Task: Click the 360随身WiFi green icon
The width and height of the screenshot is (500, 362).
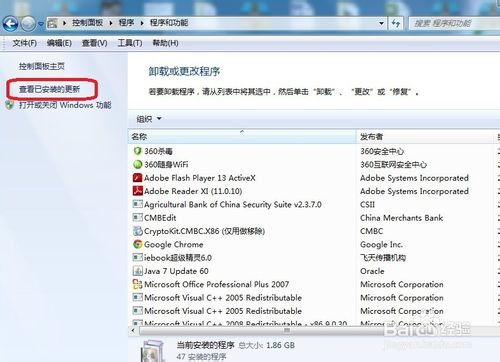Action: pyautogui.click(x=137, y=164)
